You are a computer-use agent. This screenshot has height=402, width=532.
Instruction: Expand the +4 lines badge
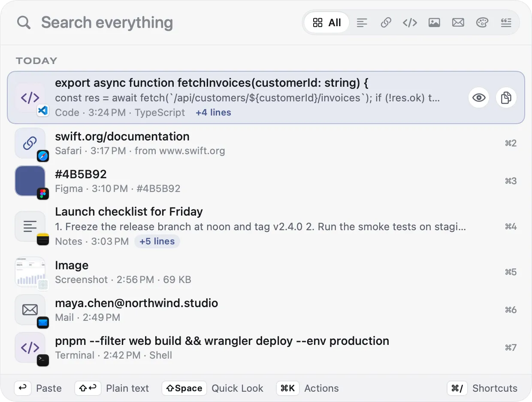pyautogui.click(x=213, y=113)
